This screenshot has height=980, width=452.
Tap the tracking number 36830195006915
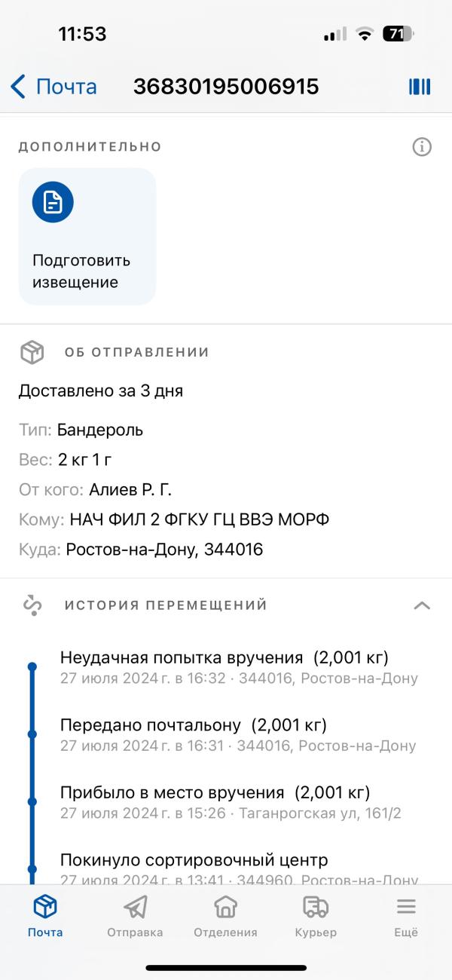click(225, 87)
